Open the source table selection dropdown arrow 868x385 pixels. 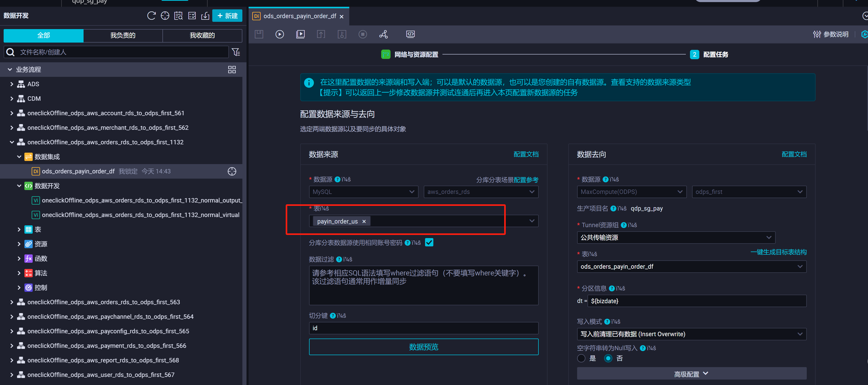click(532, 221)
